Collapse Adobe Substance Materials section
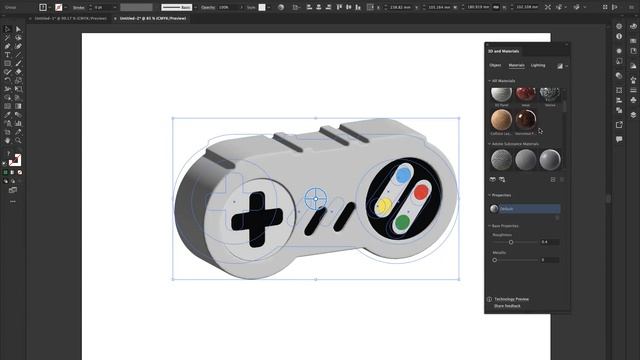The width and height of the screenshot is (640, 360). pyautogui.click(x=489, y=144)
